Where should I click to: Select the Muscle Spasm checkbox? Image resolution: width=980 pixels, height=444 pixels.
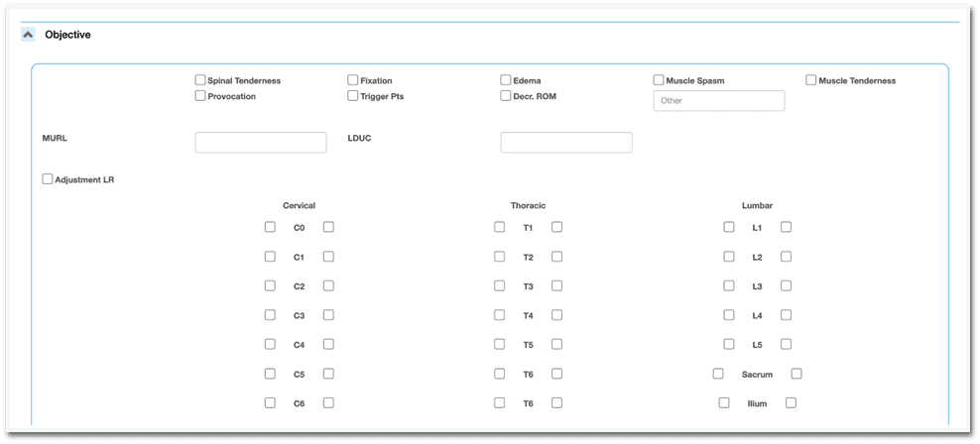[659, 80]
